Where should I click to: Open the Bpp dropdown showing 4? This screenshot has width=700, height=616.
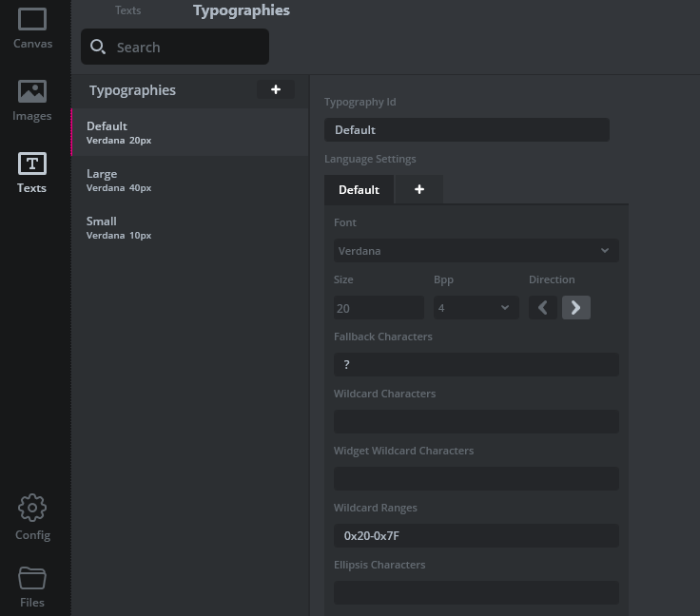[x=476, y=308]
